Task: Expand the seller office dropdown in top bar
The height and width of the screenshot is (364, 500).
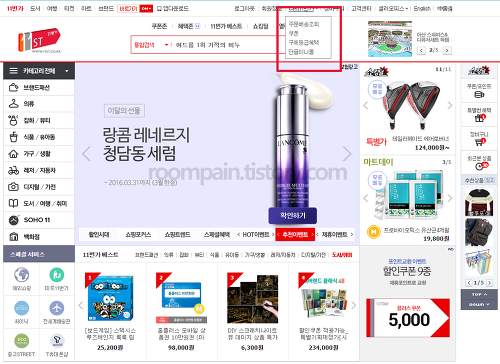Action: pyautogui.click(x=407, y=9)
